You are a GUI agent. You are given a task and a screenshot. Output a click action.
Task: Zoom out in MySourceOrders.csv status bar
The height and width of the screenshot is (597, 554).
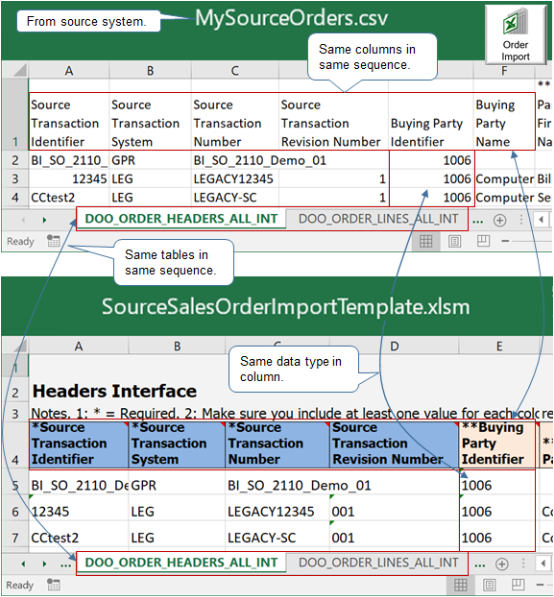coord(505,241)
